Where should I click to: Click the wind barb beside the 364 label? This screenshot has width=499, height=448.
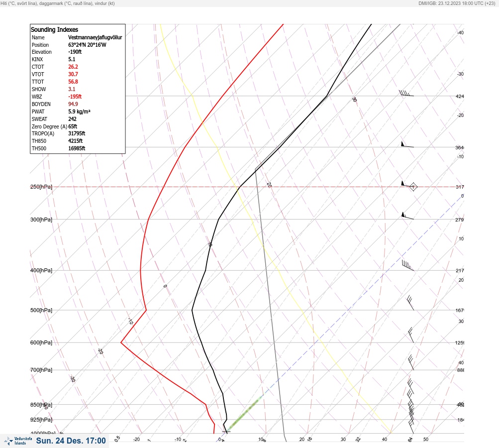click(x=407, y=144)
